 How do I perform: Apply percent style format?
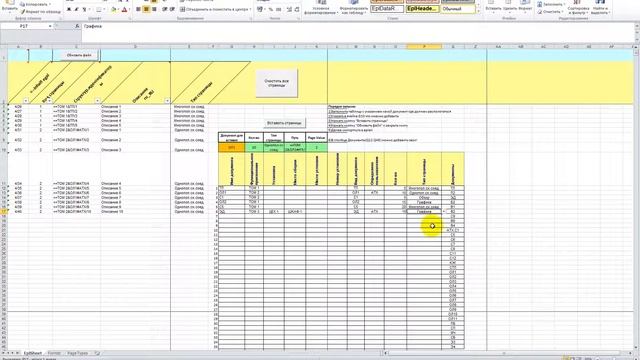(x=271, y=9)
